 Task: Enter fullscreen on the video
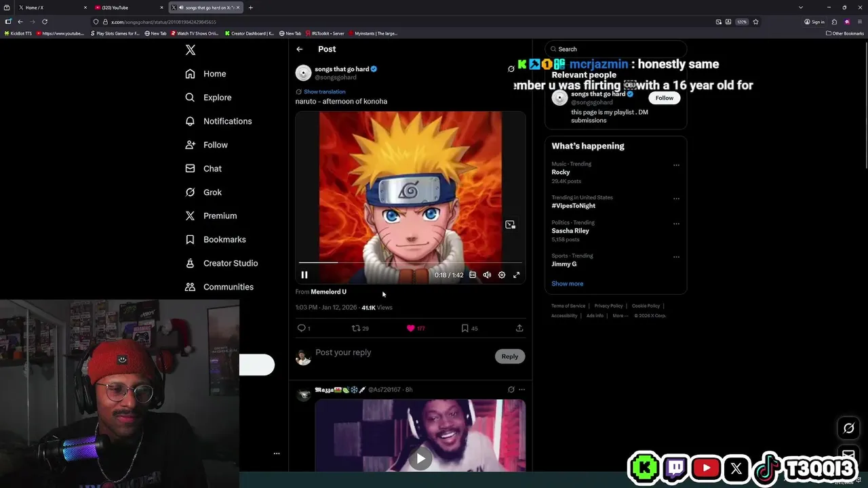pos(516,275)
